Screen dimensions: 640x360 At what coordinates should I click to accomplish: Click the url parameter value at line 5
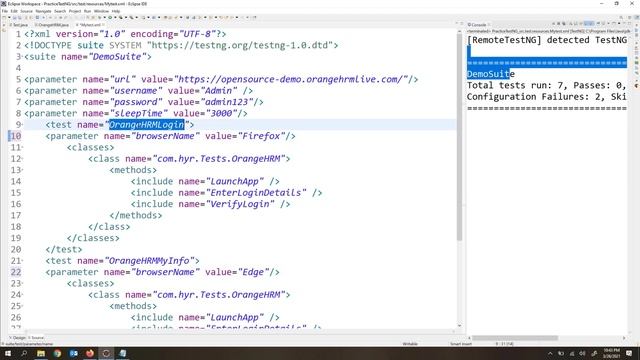pos(290,79)
